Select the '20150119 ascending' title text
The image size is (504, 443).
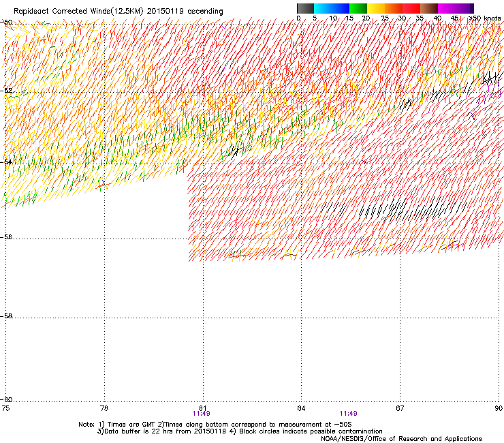pos(185,12)
